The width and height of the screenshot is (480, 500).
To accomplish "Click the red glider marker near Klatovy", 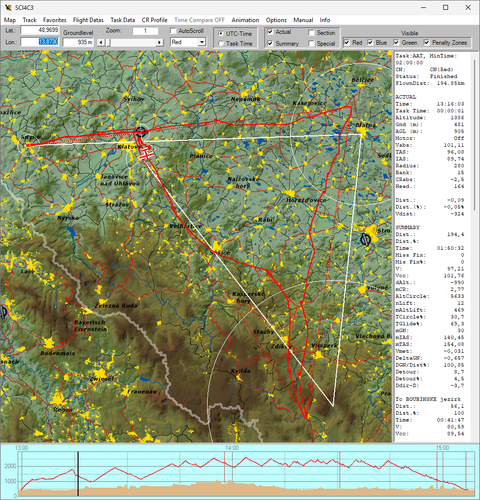I will pos(146,154).
